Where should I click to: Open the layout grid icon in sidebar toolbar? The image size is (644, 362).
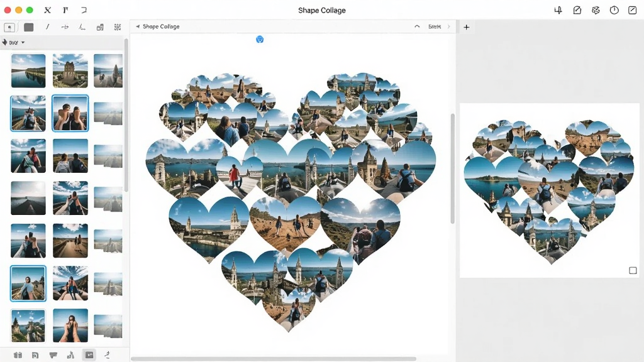[100, 27]
